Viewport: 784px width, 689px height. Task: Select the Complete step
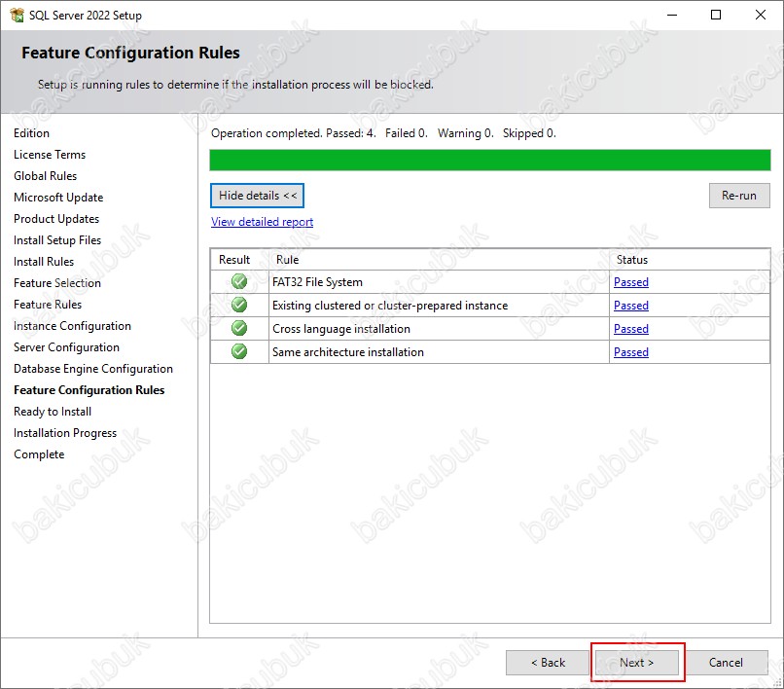point(39,454)
